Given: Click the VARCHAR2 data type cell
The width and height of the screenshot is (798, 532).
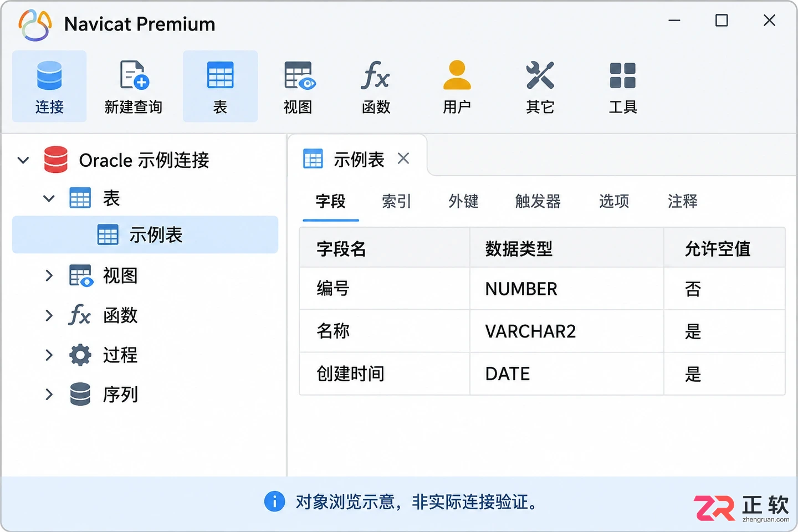Looking at the screenshot, I should tap(566, 331).
